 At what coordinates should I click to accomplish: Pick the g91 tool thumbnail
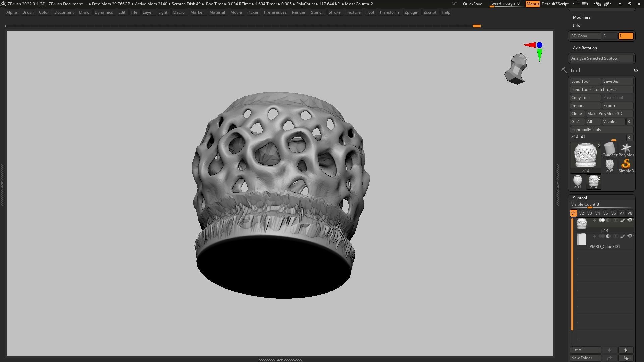pyautogui.click(x=577, y=182)
